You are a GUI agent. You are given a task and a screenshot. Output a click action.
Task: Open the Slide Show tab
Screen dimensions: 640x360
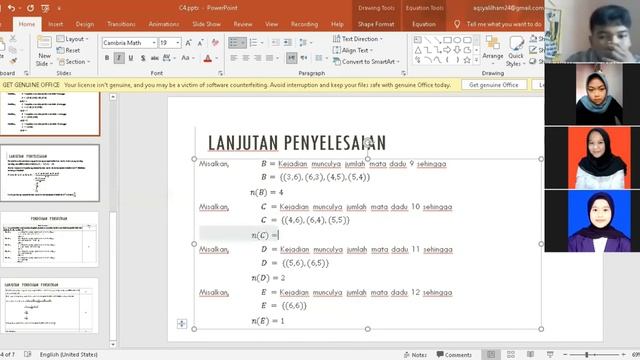[x=206, y=24]
